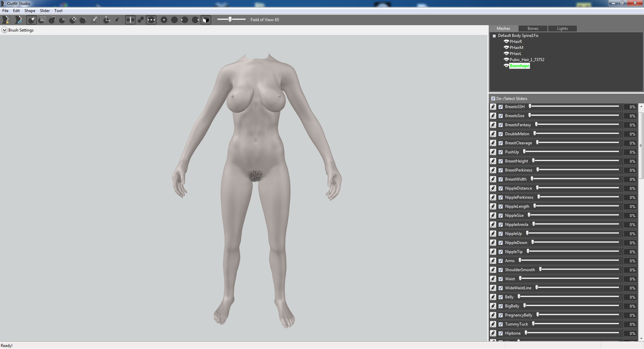Image resolution: width=644 pixels, height=349 pixels.
Task: Toggle the BigBelly checkbox
Action: [501, 306]
